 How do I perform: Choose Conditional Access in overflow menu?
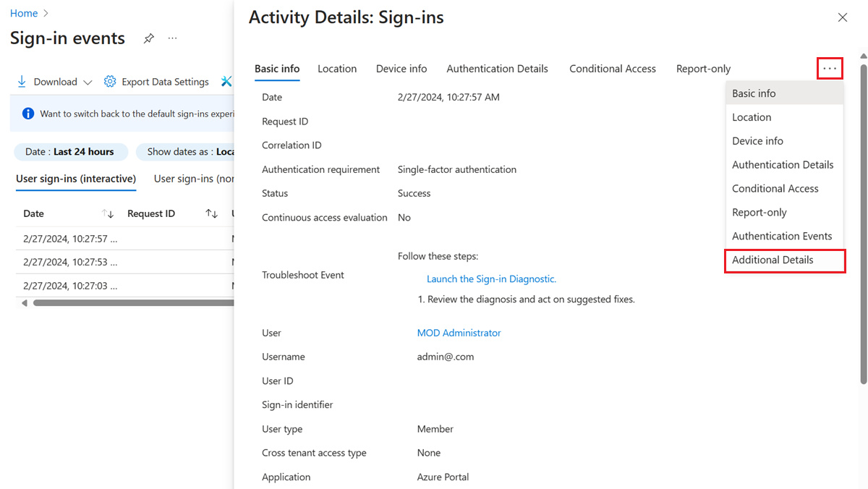point(784,189)
